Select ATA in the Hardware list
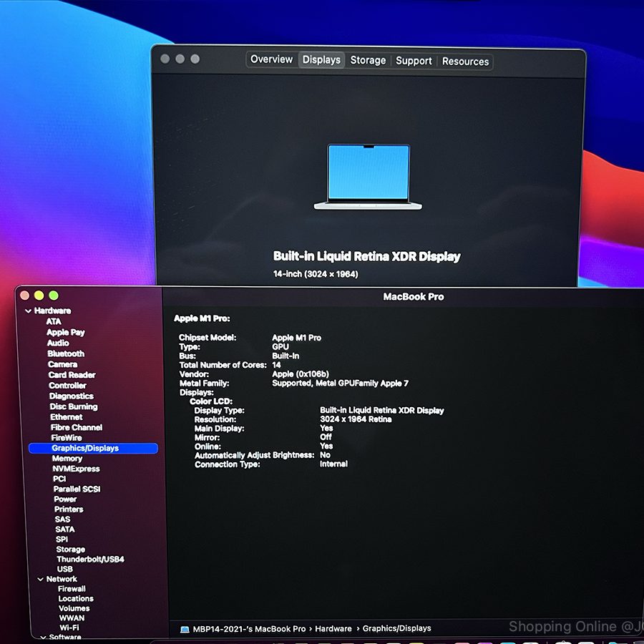 coord(54,321)
